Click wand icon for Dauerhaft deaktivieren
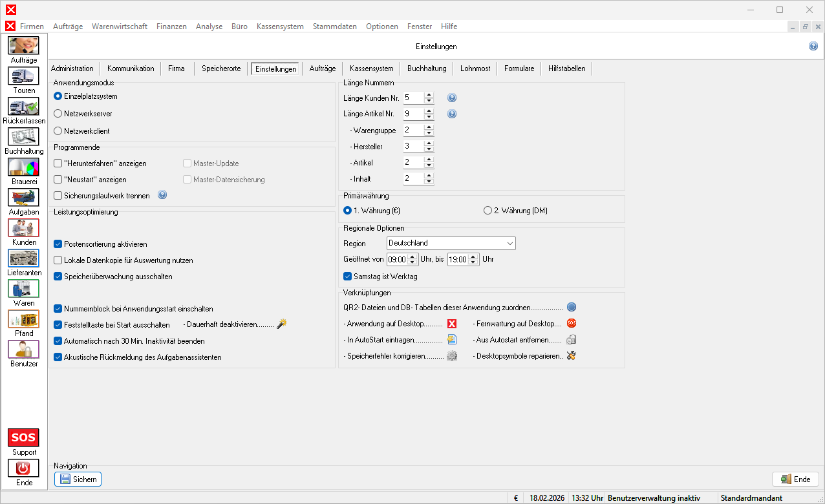Image resolution: width=825 pixels, height=504 pixels. click(x=281, y=324)
